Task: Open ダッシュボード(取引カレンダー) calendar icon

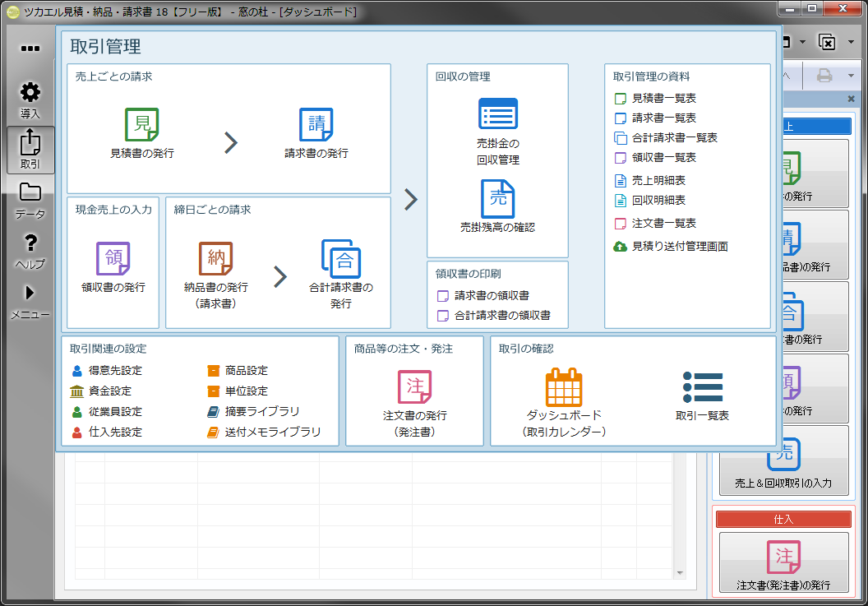Action: coord(564,387)
